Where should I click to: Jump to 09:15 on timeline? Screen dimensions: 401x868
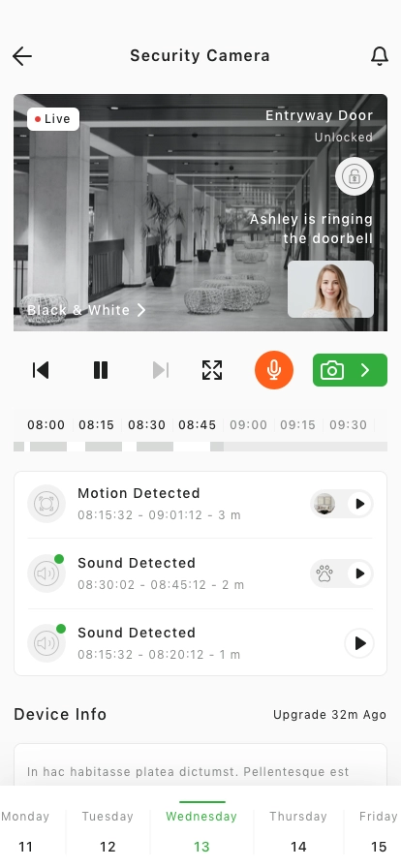pyautogui.click(x=298, y=425)
